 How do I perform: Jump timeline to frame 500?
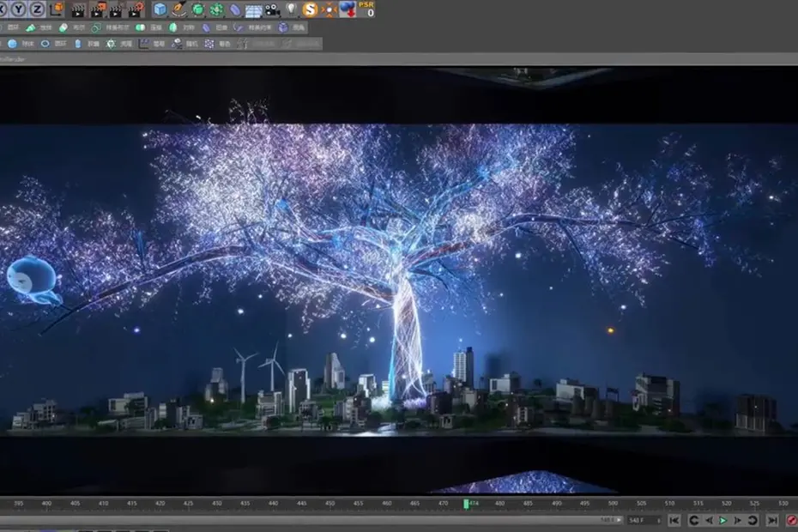point(613,503)
